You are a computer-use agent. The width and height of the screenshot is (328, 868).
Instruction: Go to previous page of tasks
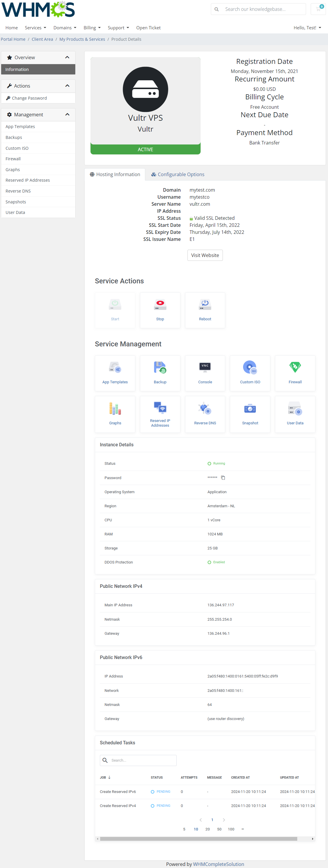tap(201, 820)
